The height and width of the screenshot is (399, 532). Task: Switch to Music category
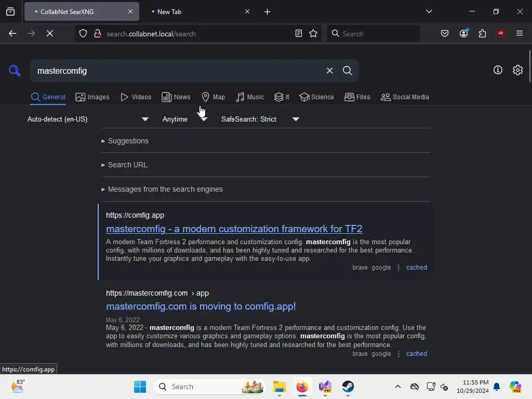[250, 97]
